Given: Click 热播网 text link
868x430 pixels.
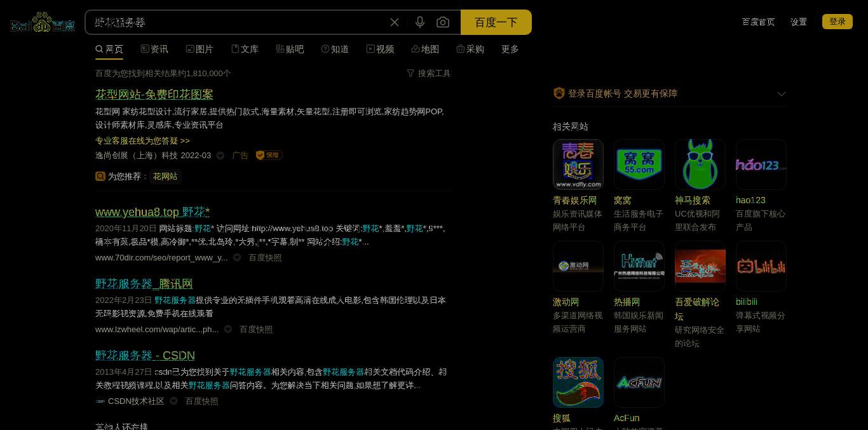Looking at the screenshot, I should point(627,302).
